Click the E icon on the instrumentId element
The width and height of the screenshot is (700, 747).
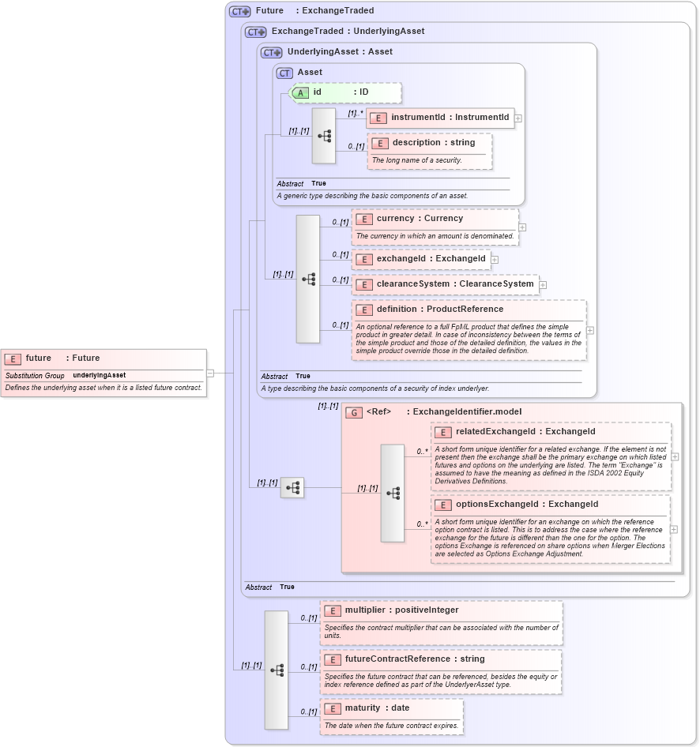coord(380,118)
